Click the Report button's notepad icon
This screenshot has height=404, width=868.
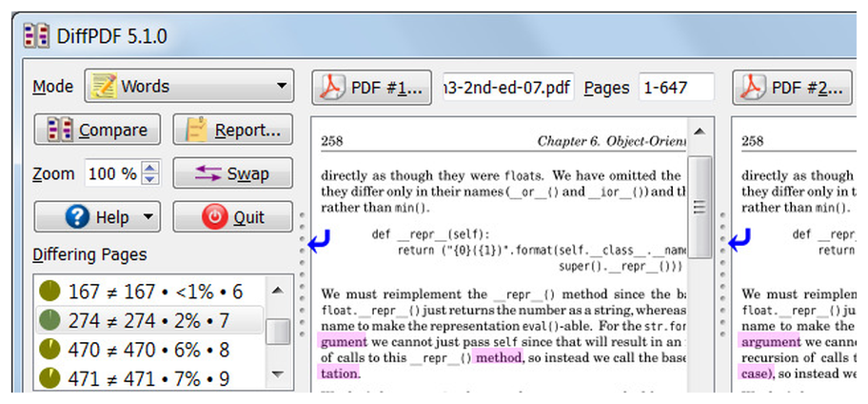pyautogui.click(x=196, y=131)
